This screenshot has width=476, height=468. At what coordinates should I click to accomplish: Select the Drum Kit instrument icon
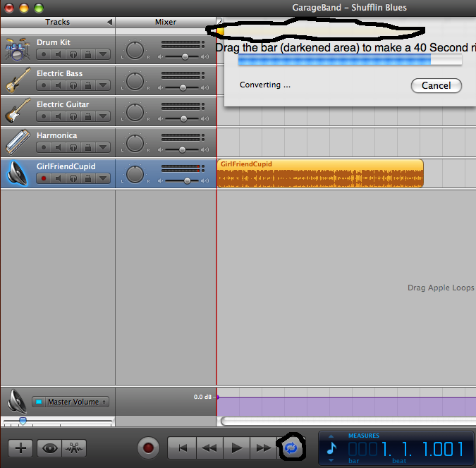[x=18, y=49]
